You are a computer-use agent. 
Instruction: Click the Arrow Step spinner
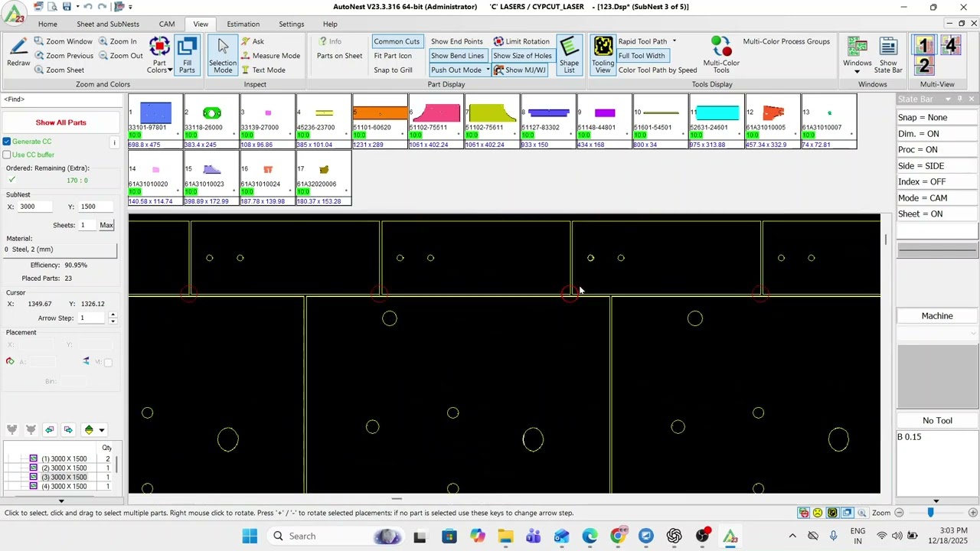tap(113, 318)
